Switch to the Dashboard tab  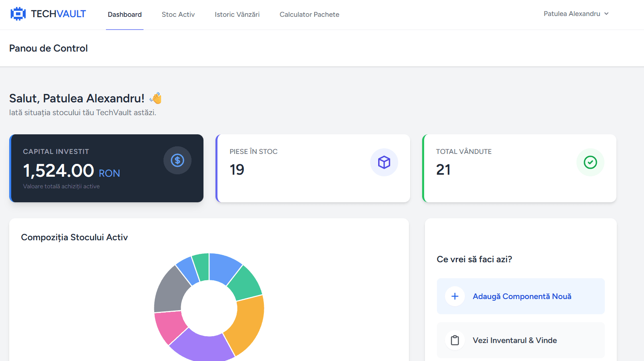(125, 15)
